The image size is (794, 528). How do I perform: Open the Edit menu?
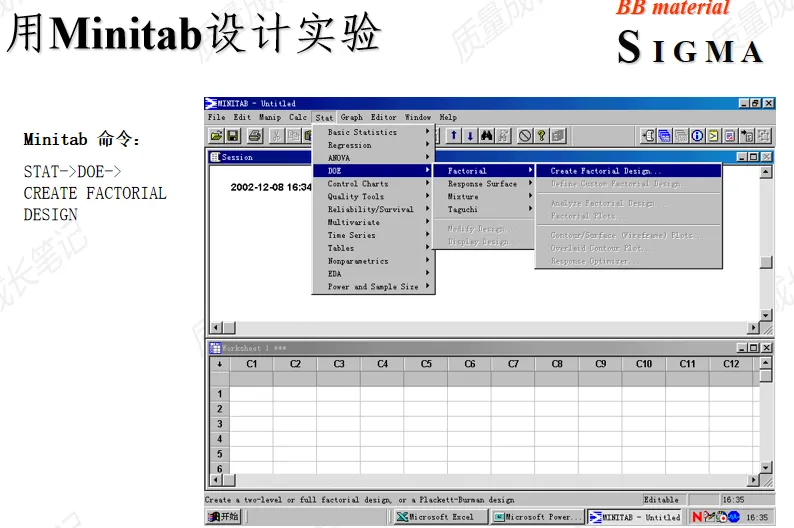point(242,117)
